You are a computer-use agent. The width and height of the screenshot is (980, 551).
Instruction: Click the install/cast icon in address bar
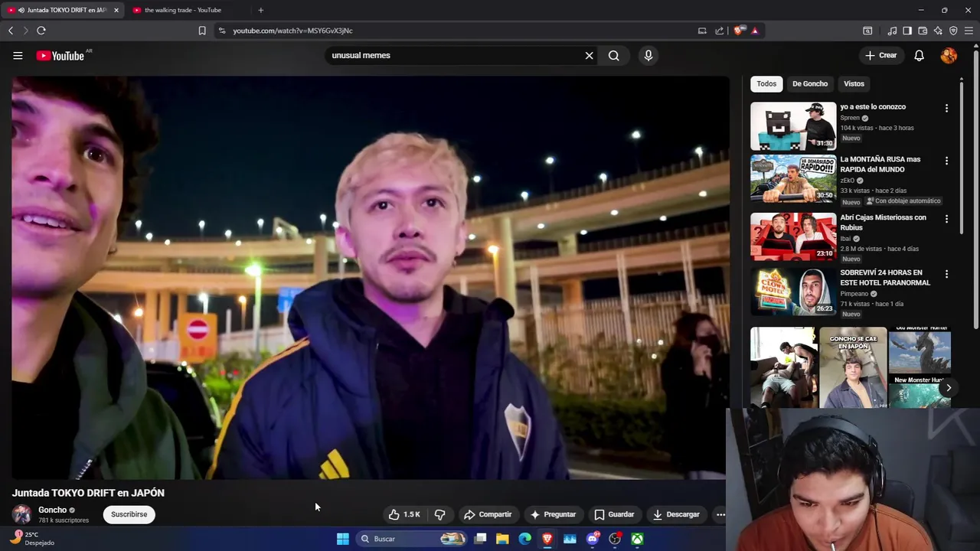point(702,31)
